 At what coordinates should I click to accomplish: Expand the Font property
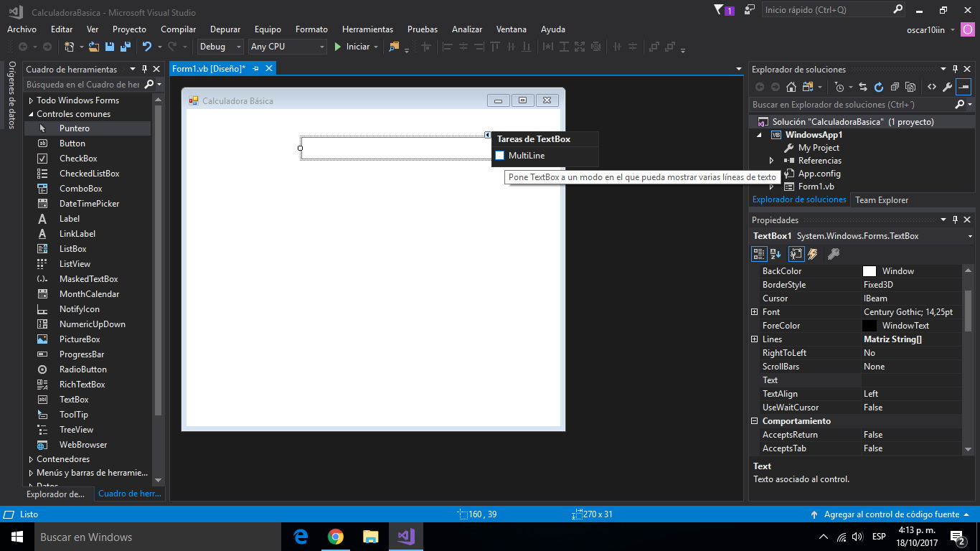coord(754,312)
